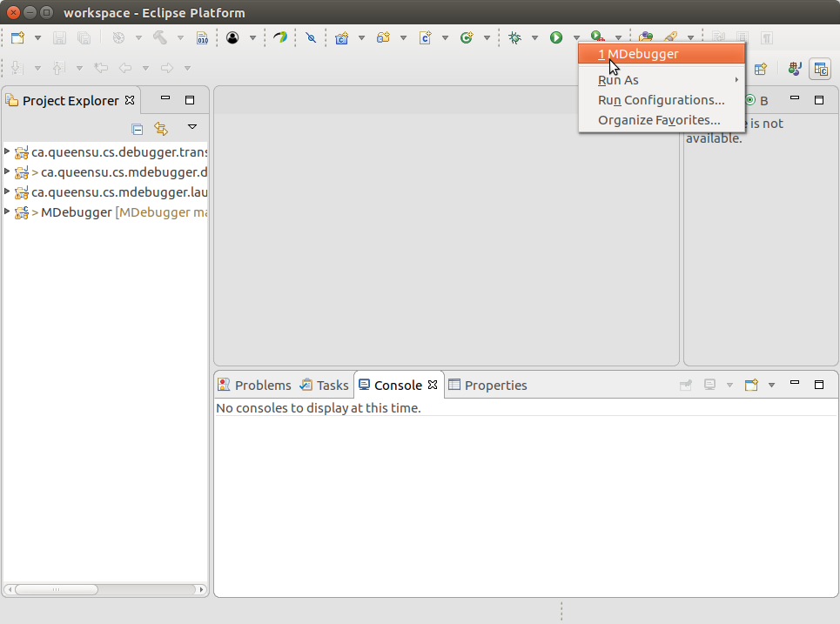Screen dimensions: 840x624
Task: Expand the ca.queensu.cs.mdebugger.lau project
Action: (7, 191)
